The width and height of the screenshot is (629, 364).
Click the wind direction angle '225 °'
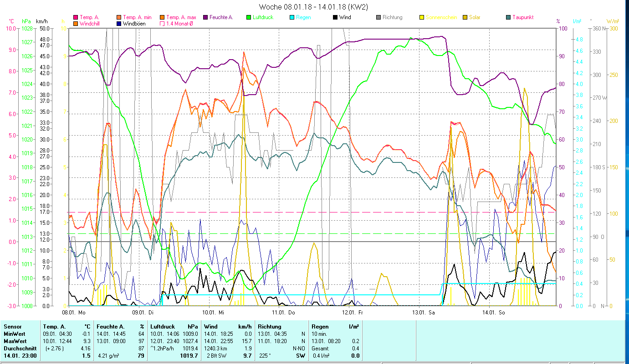[265, 356]
